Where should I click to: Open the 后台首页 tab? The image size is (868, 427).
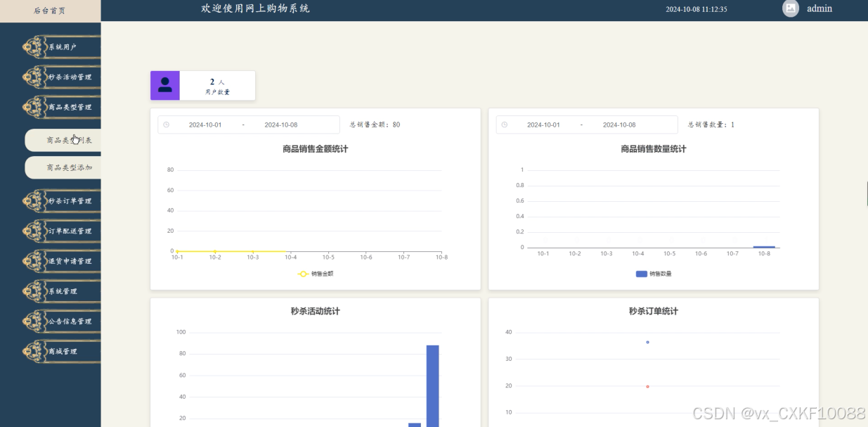(x=50, y=11)
